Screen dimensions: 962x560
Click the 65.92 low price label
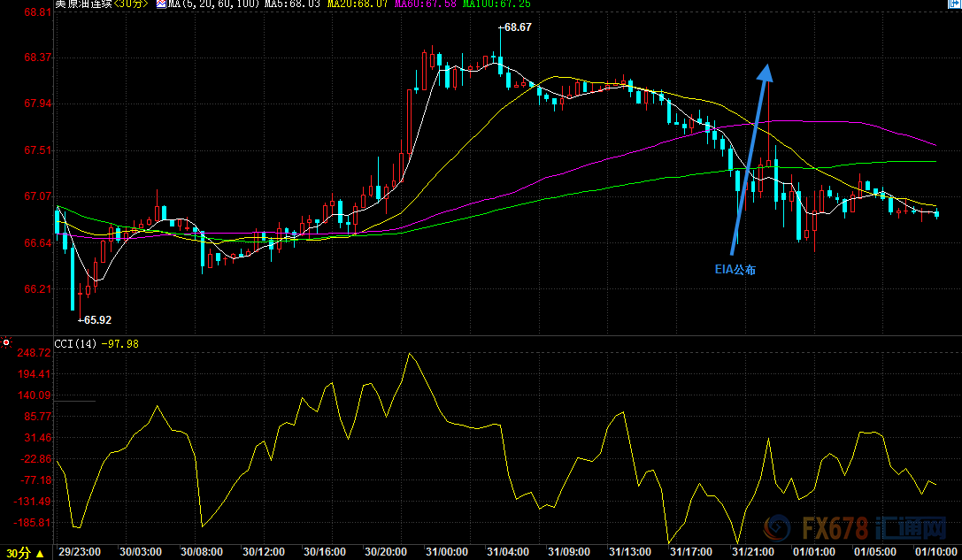(x=97, y=320)
